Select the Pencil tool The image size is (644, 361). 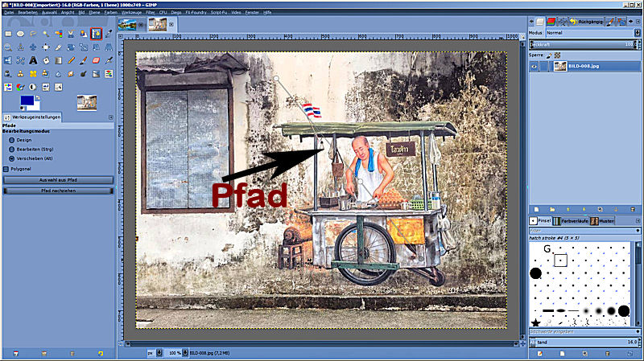pyautogui.click(x=71, y=61)
